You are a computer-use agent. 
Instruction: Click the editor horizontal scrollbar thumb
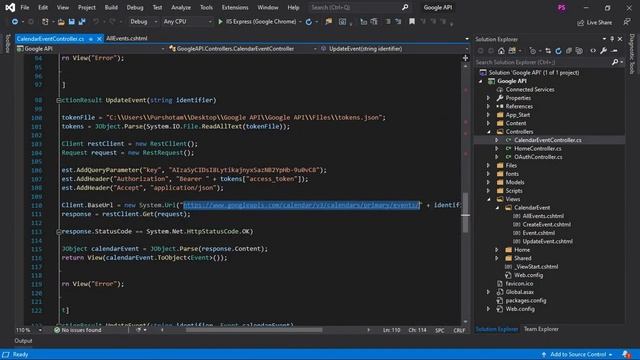[x=254, y=330]
